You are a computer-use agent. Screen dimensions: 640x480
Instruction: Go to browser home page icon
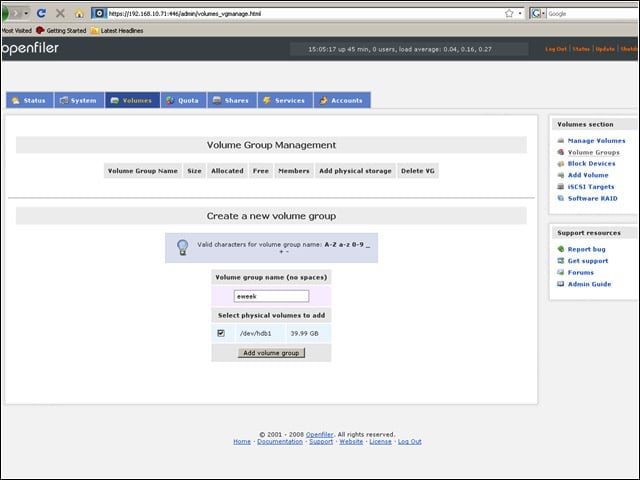pyautogui.click(x=79, y=13)
